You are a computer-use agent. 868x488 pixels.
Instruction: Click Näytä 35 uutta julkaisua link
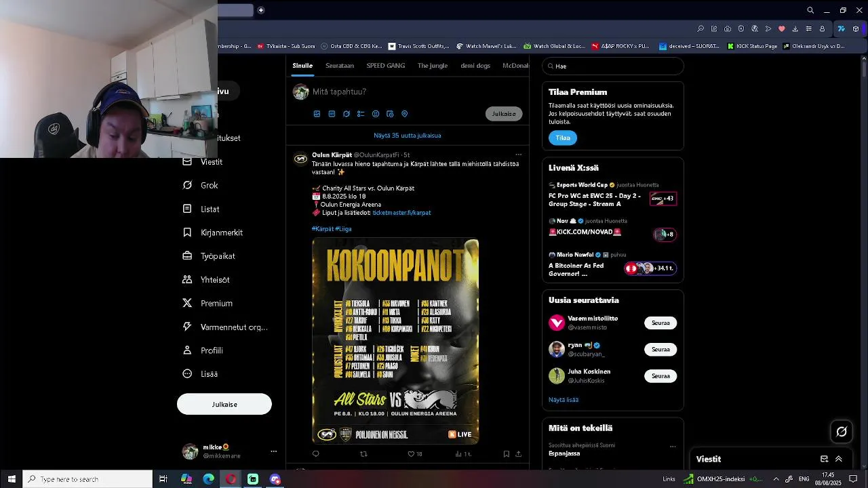tap(408, 136)
